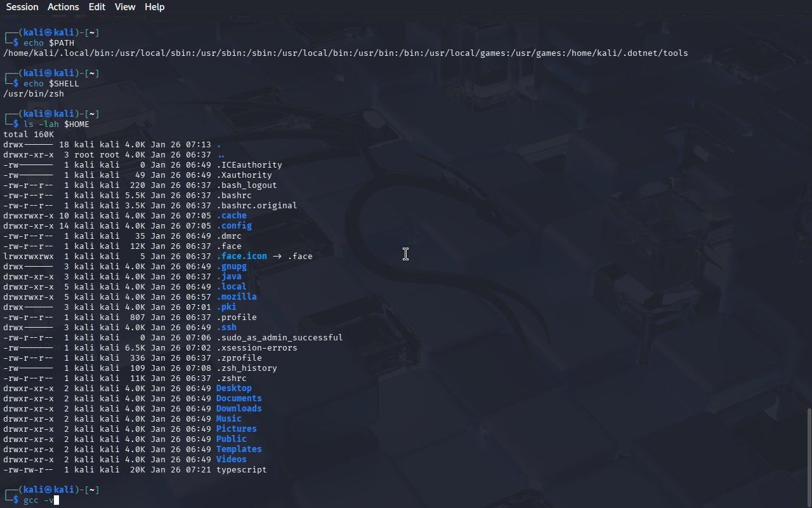Open the View menu
This screenshot has width=812, height=508.
[x=125, y=7]
